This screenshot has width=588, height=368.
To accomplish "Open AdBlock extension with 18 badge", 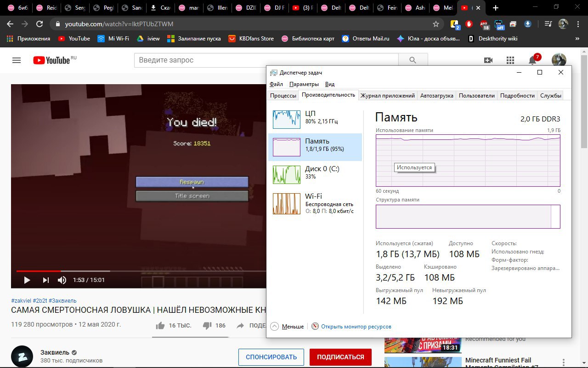I will (x=484, y=24).
